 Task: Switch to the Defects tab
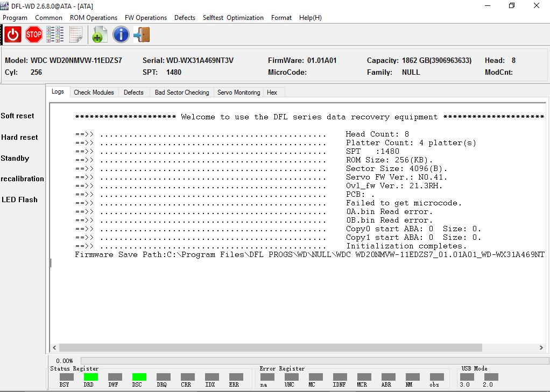click(x=133, y=92)
